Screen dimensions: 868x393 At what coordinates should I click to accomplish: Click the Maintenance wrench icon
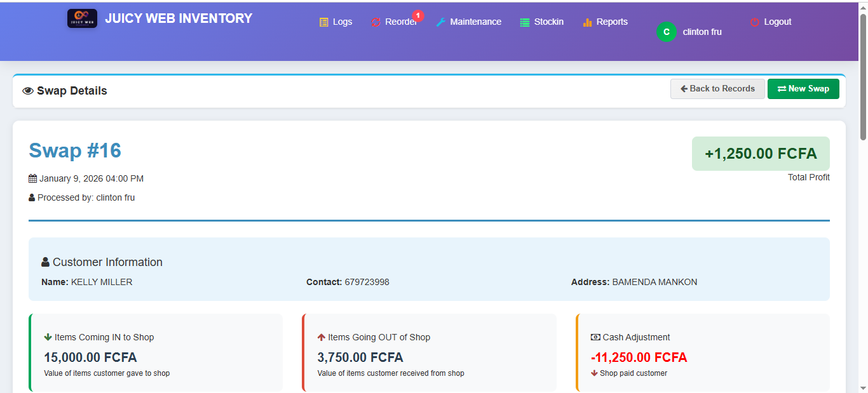coord(440,21)
